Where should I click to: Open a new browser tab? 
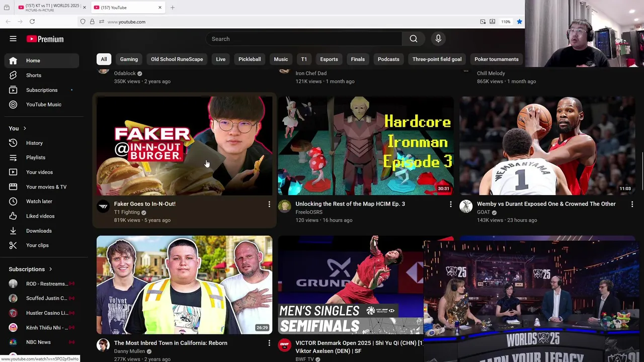coord(173,8)
